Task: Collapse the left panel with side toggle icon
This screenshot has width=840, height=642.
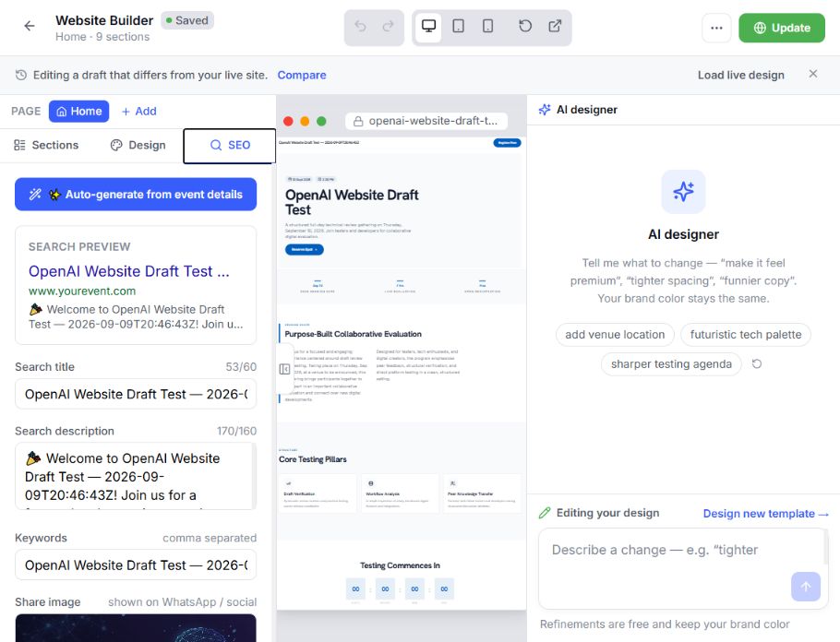Action: 284,369
